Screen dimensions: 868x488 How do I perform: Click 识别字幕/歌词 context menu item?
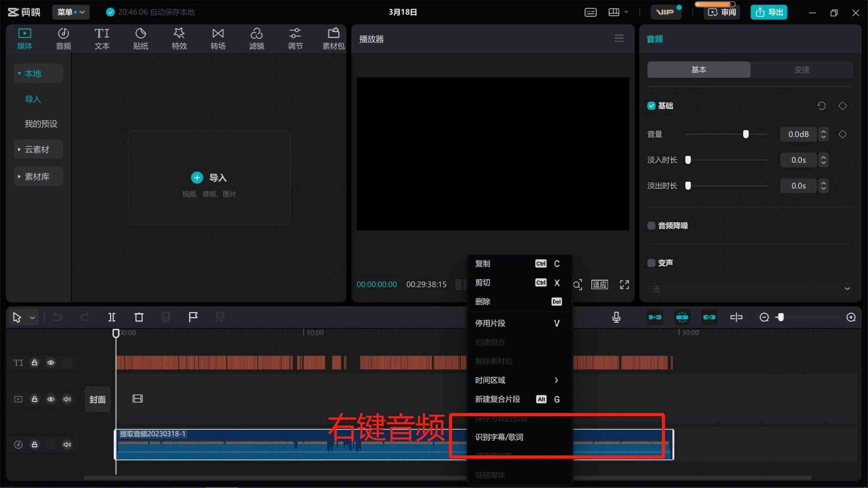click(x=500, y=437)
